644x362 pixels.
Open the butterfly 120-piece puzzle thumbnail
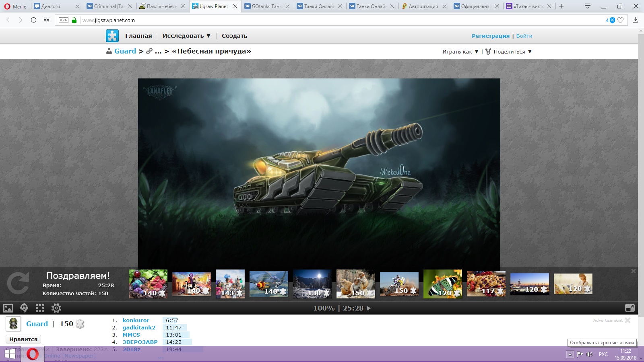(x=443, y=284)
